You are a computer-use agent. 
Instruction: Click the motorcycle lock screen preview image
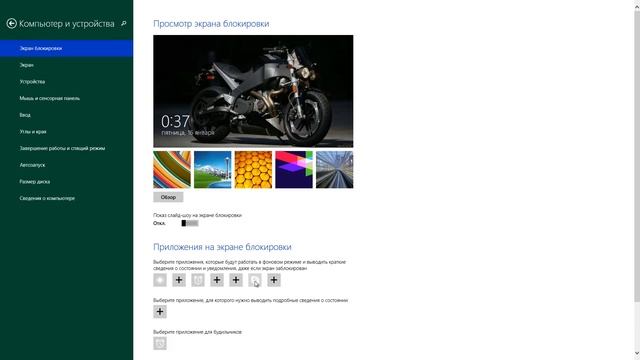point(253,91)
